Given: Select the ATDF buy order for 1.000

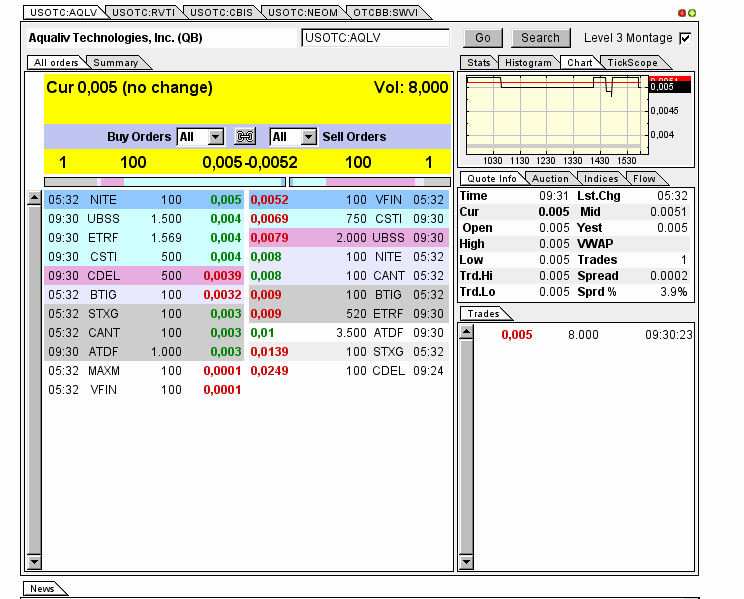Looking at the screenshot, I should 144,352.
